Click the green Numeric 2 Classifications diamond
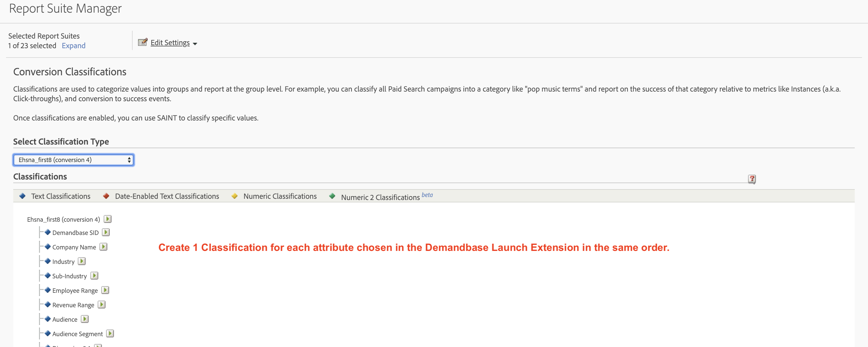 [x=332, y=196]
